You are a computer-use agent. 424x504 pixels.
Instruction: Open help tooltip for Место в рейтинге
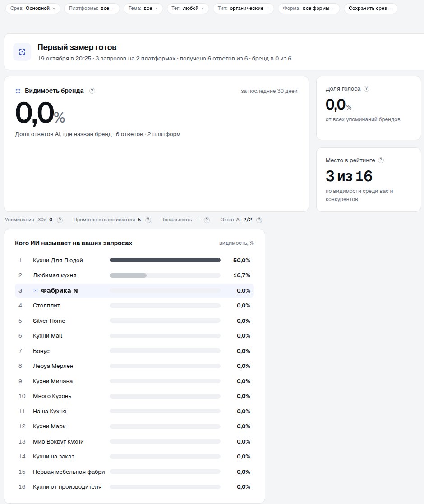[381, 160]
